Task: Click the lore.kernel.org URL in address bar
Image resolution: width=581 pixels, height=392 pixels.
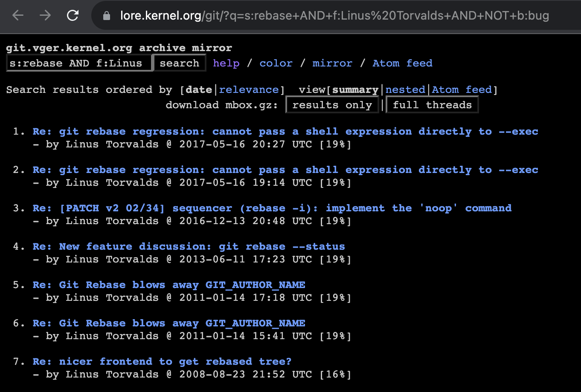Action: 334,16
